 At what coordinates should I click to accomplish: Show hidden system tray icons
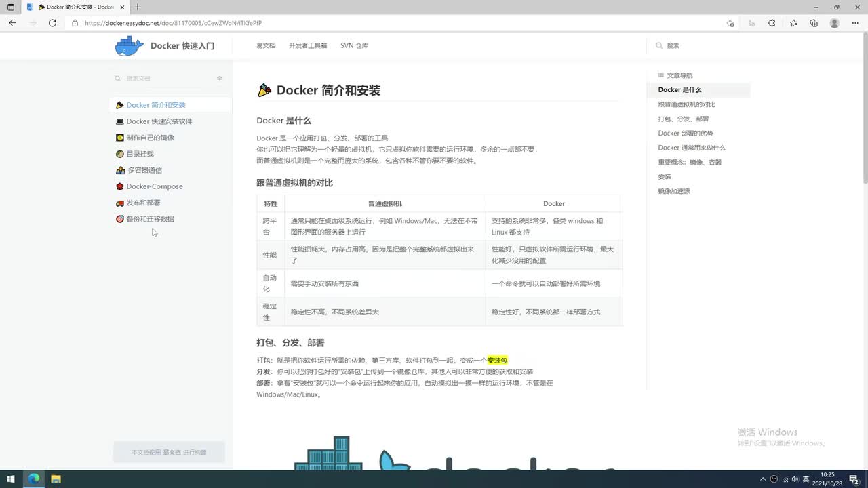pos(763,479)
